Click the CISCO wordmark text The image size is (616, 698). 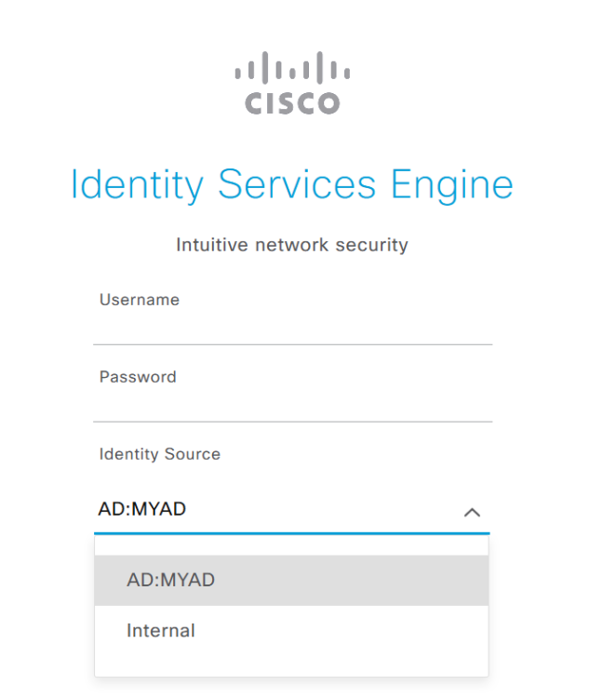tap(292, 103)
